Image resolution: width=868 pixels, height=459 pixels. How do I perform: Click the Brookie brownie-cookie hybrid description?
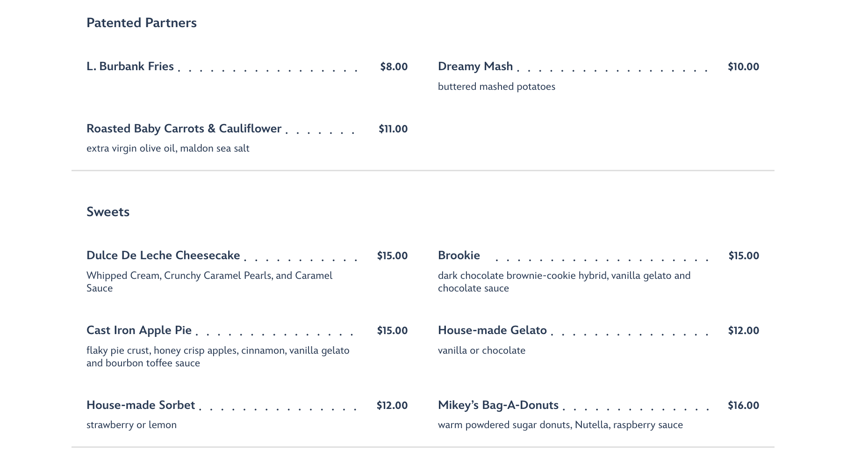(564, 282)
